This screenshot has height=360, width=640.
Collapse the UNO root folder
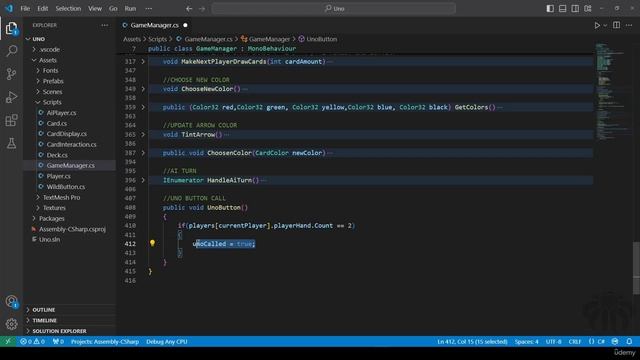(69, 39)
